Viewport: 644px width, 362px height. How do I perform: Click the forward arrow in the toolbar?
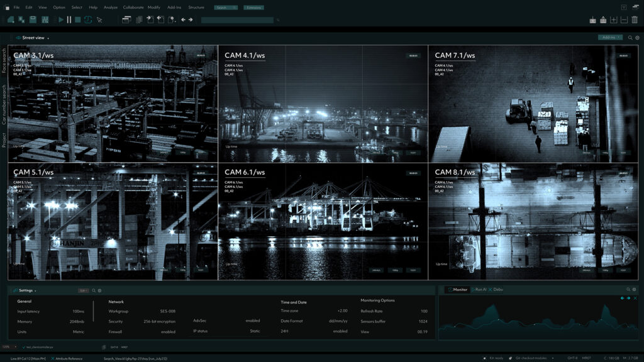coord(191,20)
